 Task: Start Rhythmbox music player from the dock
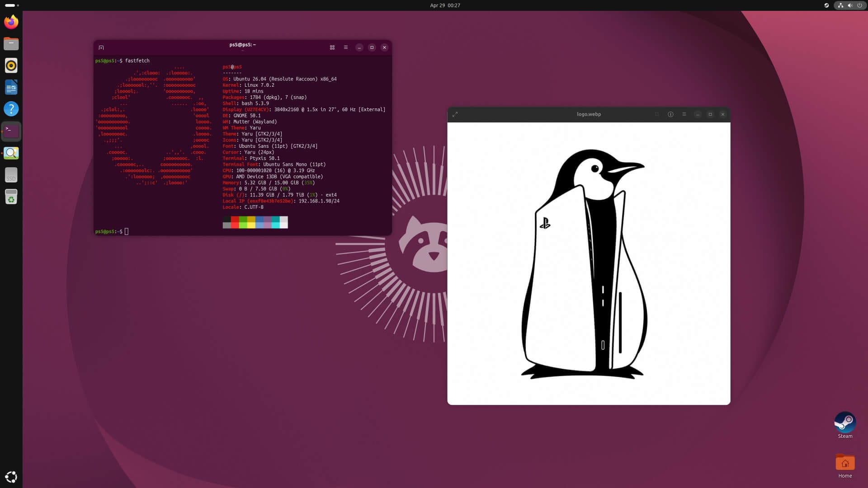[11, 66]
